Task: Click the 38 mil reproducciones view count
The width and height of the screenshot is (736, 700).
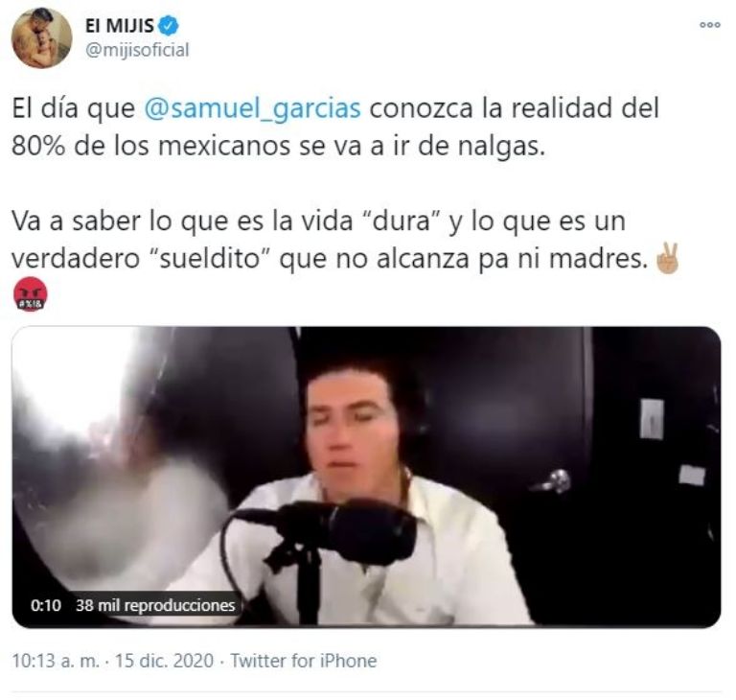Action: pyautogui.click(x=155, y=605)
